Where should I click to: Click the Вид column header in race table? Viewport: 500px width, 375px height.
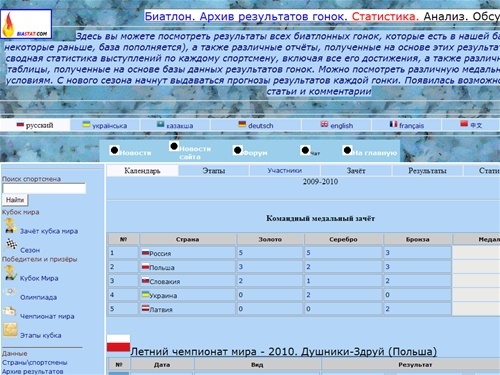tap(257, 365)
